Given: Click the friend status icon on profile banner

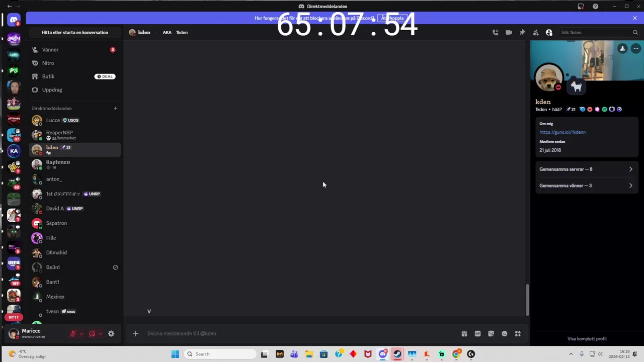Looking at the screenshot, I should tap(622, 49).
